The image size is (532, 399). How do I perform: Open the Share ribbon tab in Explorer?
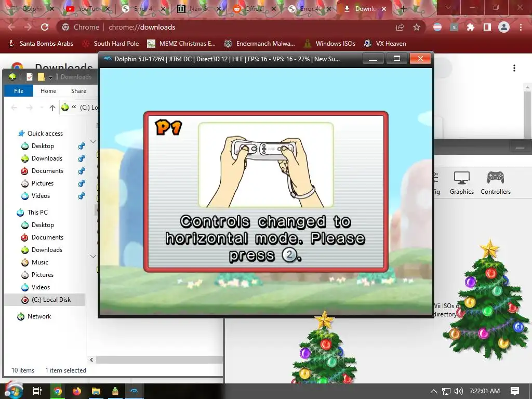(78, 91)
